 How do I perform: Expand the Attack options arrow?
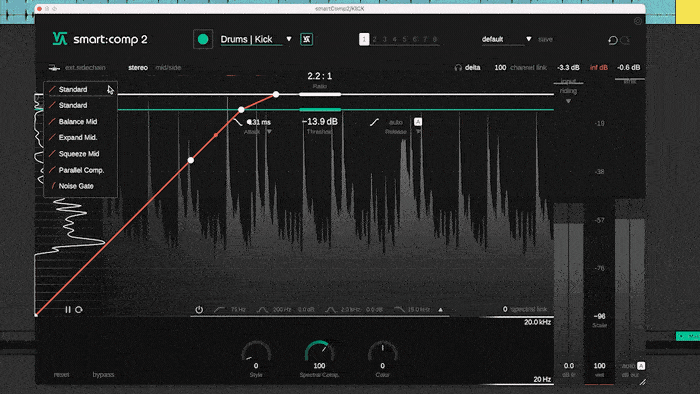[x=269, y=132]
